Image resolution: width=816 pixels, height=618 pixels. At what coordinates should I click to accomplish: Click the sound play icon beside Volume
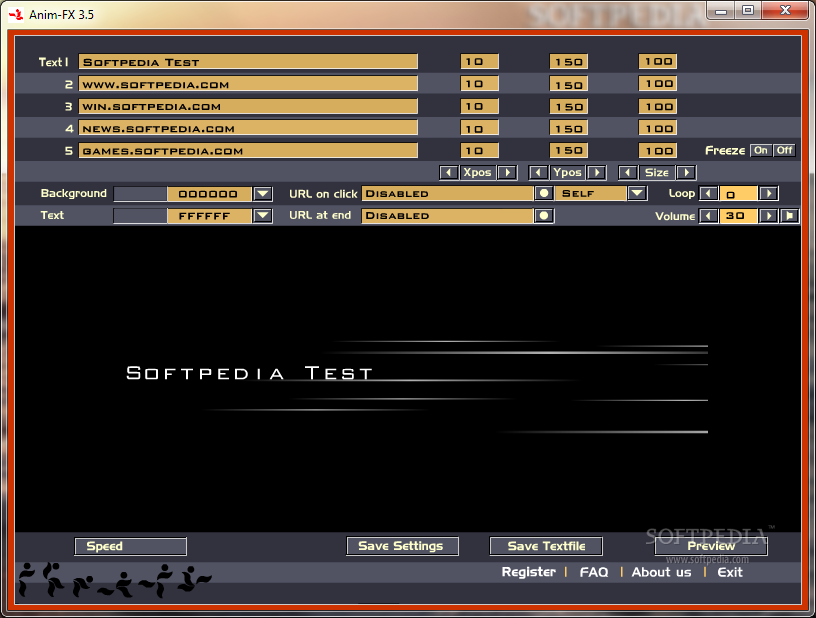pyautogui.click(x=789, y=215)
